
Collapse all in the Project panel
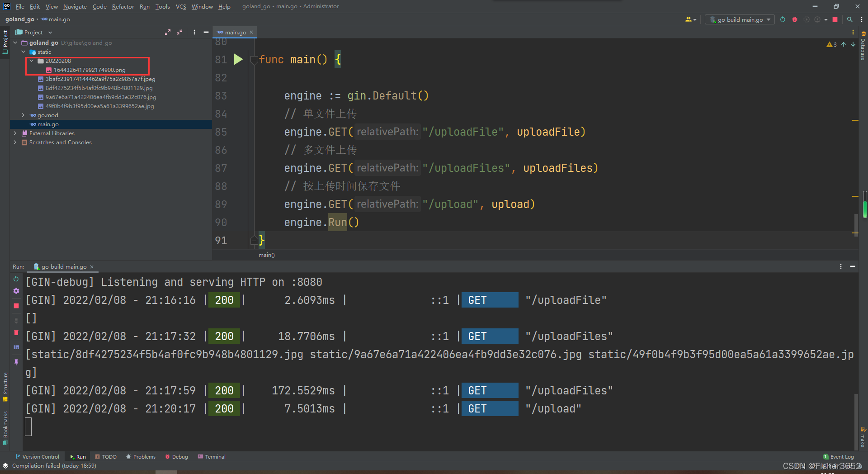point(179,32)
